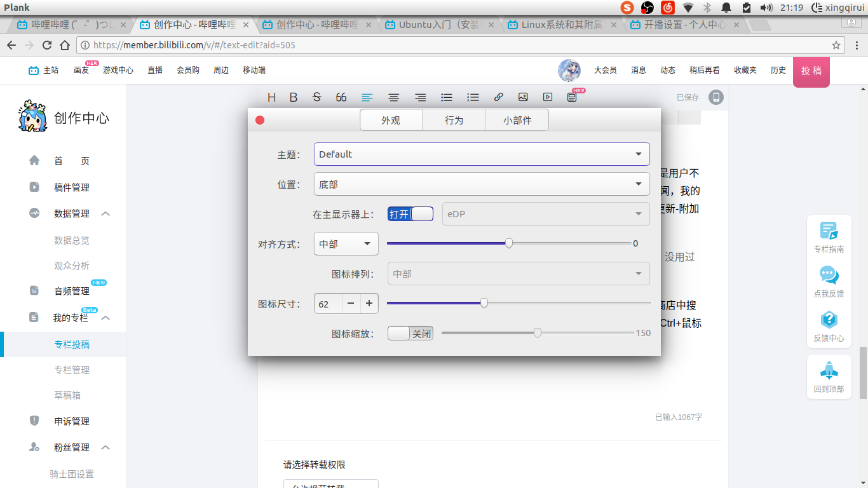The image size is (868, 488).
Task: Click the 图标尺寸 icon size slider handle
Action: coord(484,303)
